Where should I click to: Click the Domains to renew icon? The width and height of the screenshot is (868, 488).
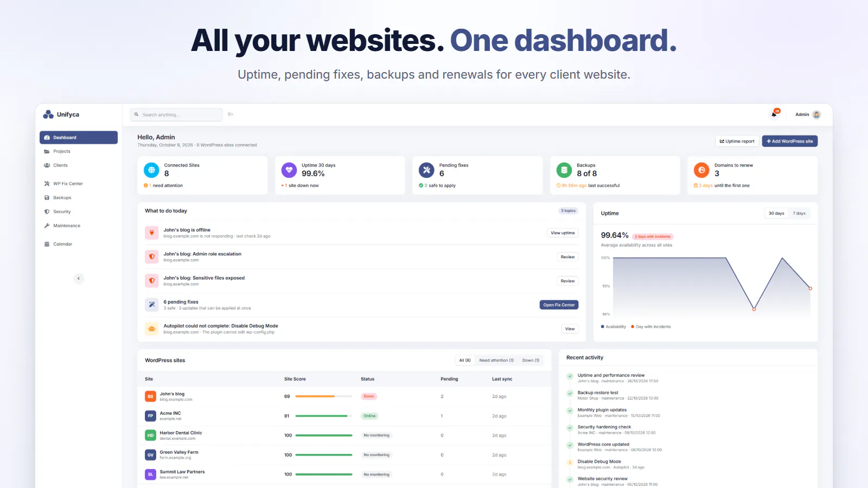(x=701, y=170)
